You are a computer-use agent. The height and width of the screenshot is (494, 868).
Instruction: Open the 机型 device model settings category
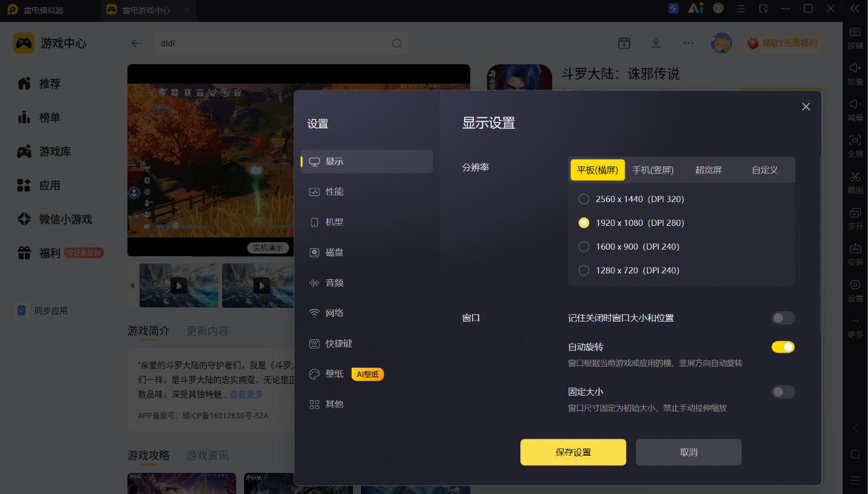tap(367, 222)
